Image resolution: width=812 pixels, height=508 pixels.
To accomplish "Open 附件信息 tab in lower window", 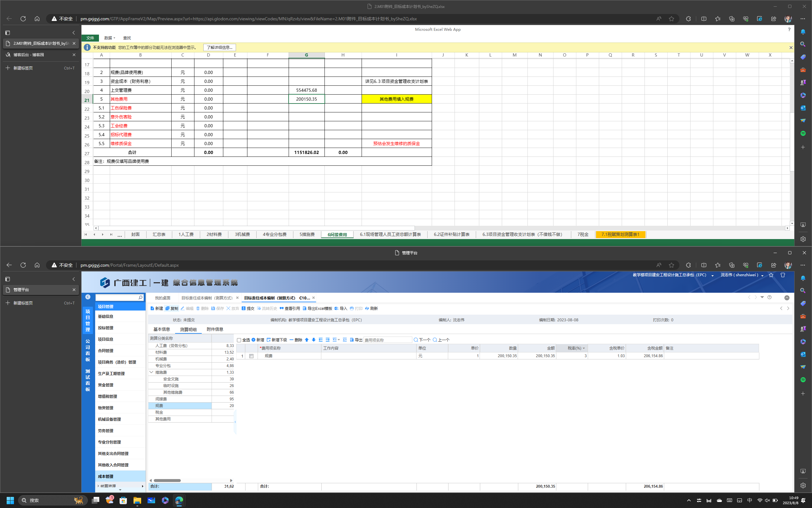I will click(215, 329).
